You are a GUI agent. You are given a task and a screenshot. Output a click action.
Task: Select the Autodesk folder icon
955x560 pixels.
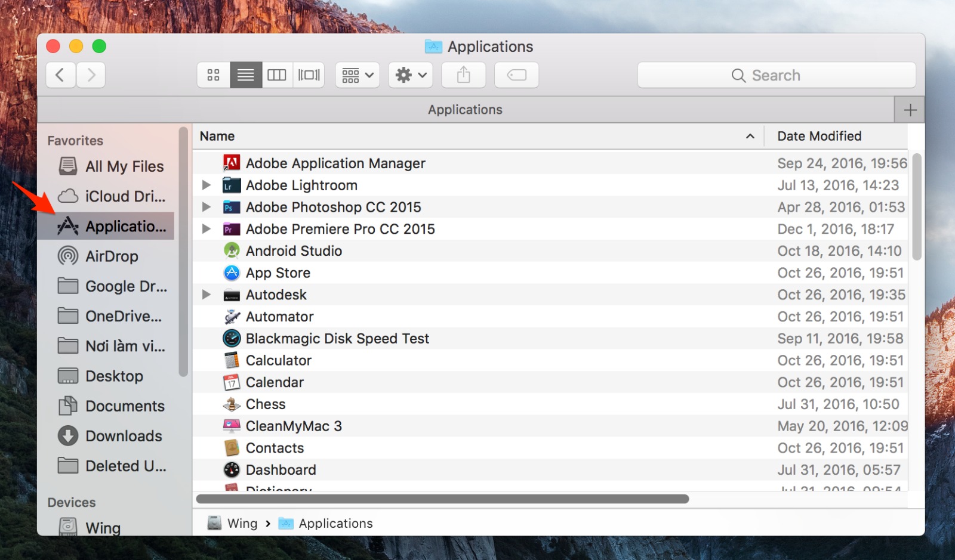point(232,295)
